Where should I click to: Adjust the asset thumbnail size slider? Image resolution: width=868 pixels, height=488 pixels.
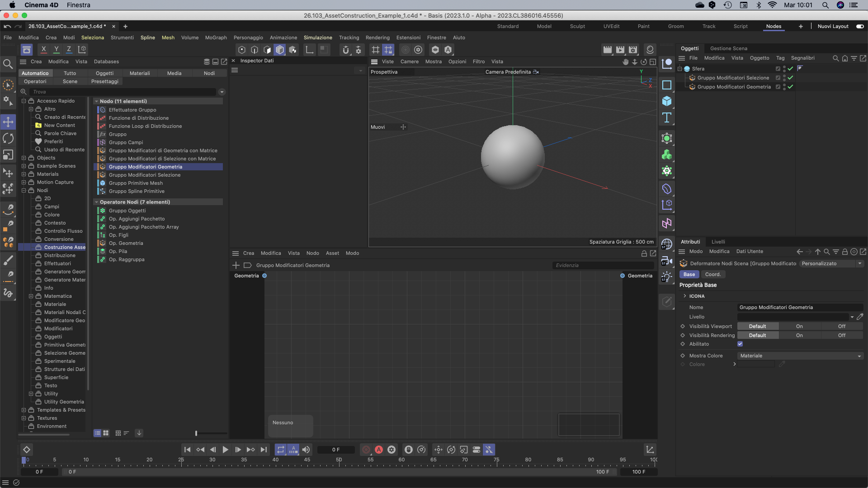[196, 433]
